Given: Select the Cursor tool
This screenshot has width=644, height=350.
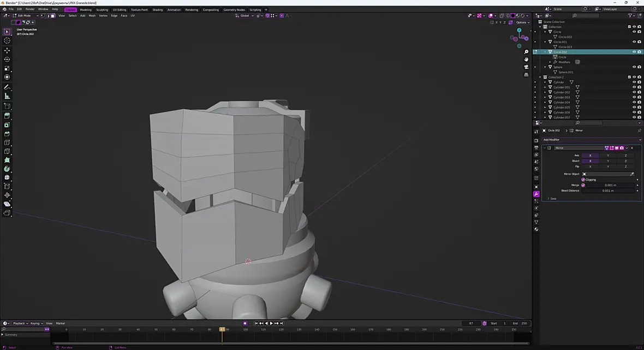Looking at the screenshot, I should [7, 40].
